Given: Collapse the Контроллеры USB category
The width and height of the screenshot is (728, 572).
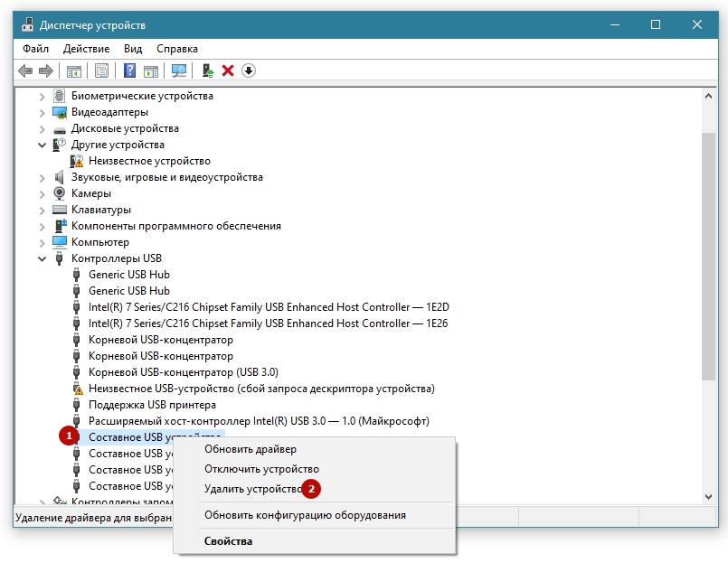Looking at the screenshot, I should pos(43,258).
